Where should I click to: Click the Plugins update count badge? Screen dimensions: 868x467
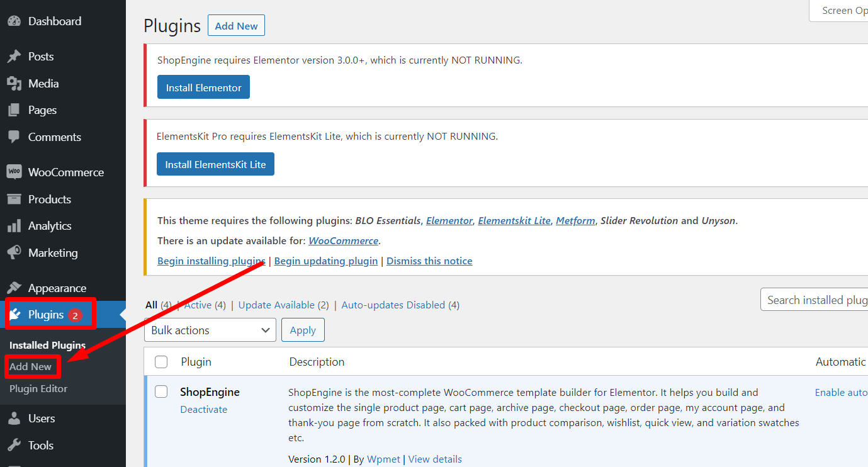click(x=75, y=315)
